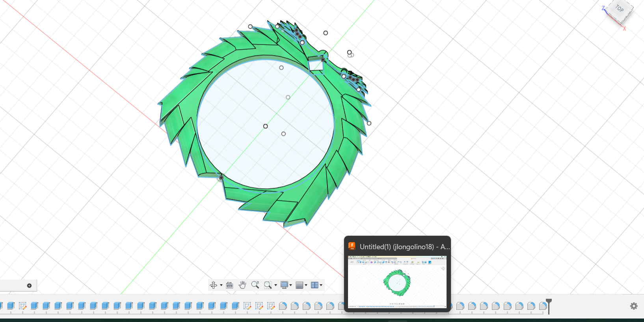644x322 pixels.
Task: Click the round plus button at bottom left
Action: pyautogui.click(x=29, y=285)
